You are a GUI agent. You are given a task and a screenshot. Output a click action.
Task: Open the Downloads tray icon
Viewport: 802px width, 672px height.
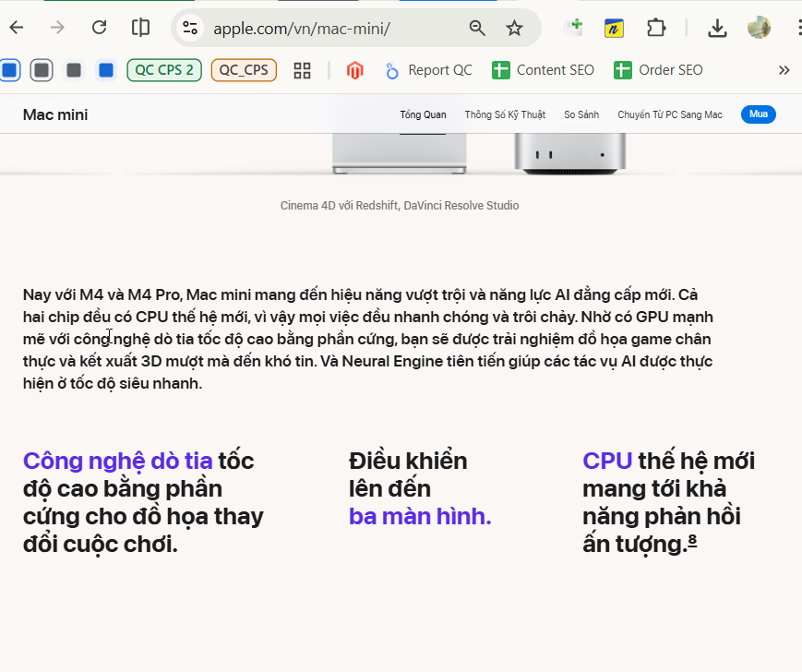click(x=717, y=28)
